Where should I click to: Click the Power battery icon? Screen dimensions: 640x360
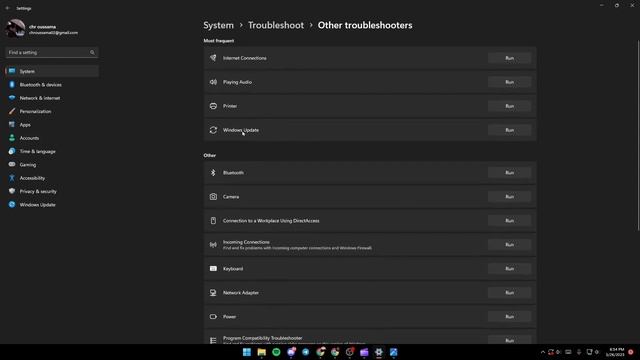(x=213, y=317)
